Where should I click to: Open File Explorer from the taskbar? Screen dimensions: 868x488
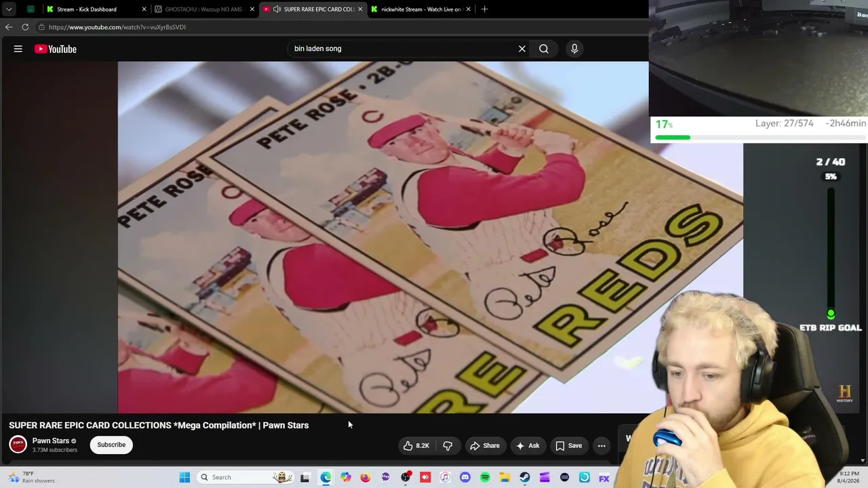(x=505, y=477)
